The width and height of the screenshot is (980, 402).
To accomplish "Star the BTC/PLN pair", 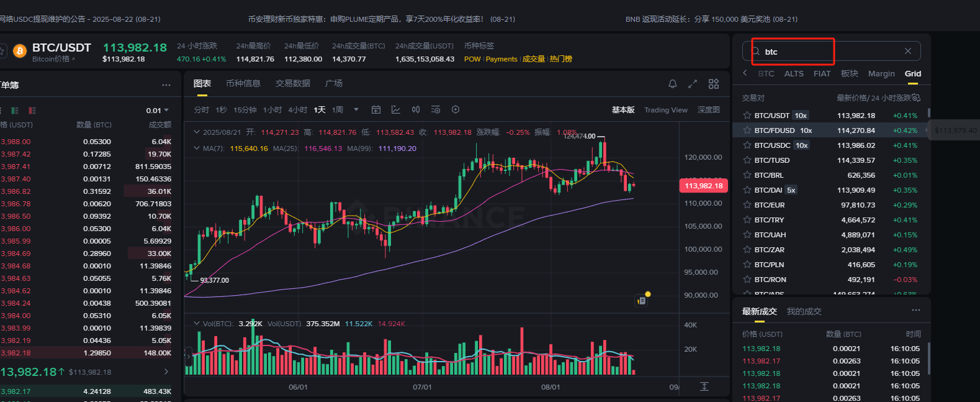I will pyautogui.click(x=747, y=265).
